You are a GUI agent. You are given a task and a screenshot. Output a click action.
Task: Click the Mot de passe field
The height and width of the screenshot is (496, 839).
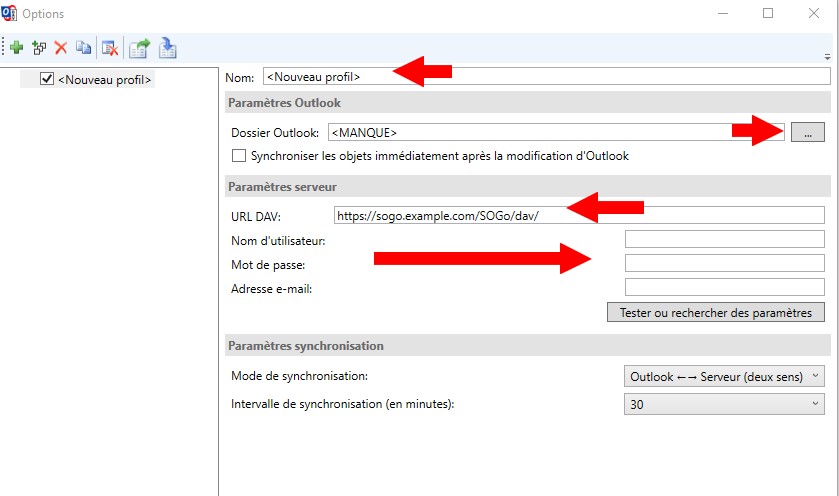[724, 263]
